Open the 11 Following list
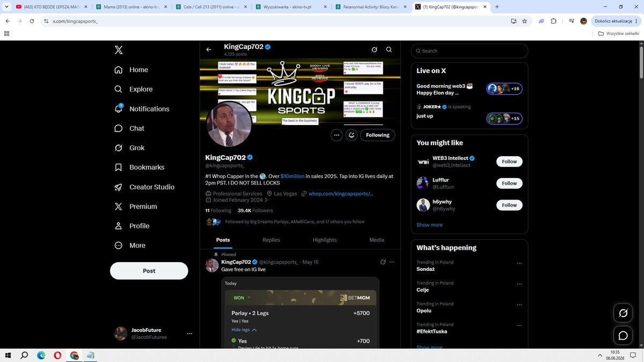Image resolution: width=644 pixels, height=362 pixels. point(218,211)
